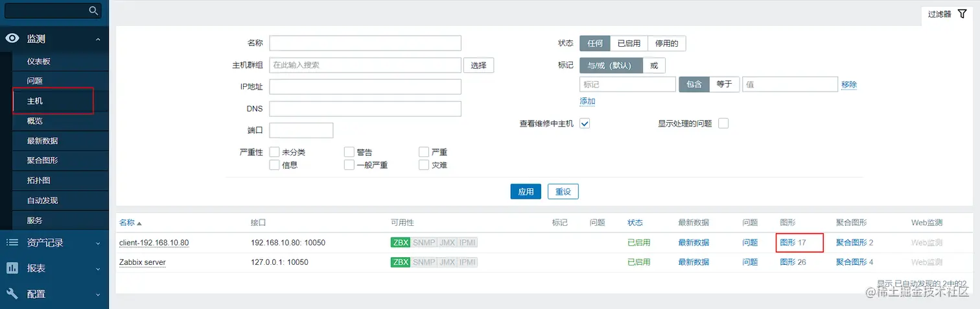Focus the 名称 filter input

(x=365, y=43)
